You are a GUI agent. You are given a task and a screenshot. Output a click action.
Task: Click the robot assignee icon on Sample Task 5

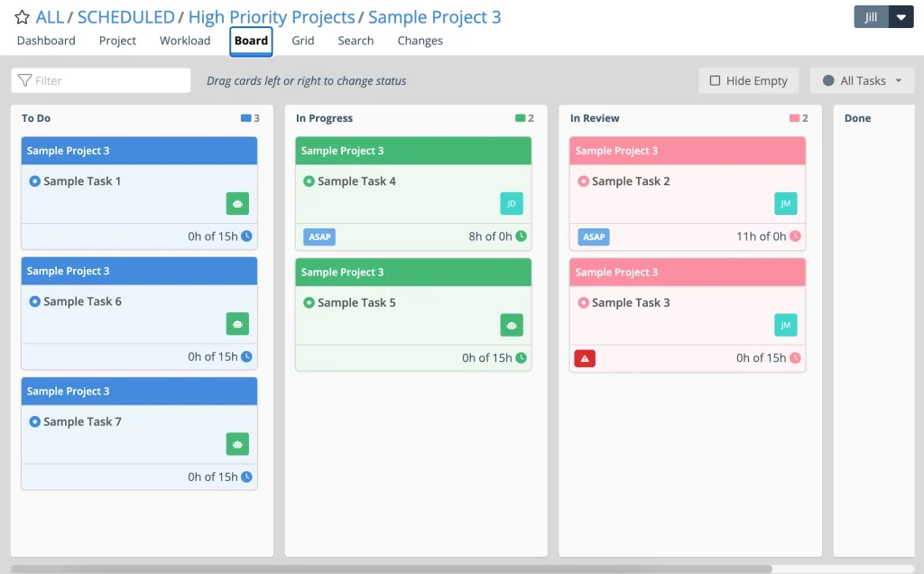[512, 326]
